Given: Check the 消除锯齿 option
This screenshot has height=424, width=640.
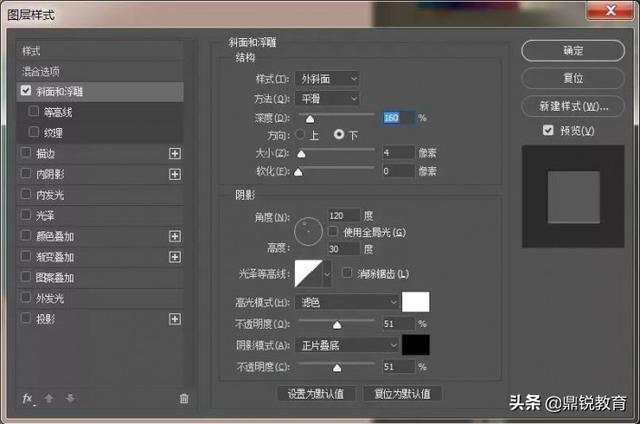Looking at the screenshot, I should [347, 273].
